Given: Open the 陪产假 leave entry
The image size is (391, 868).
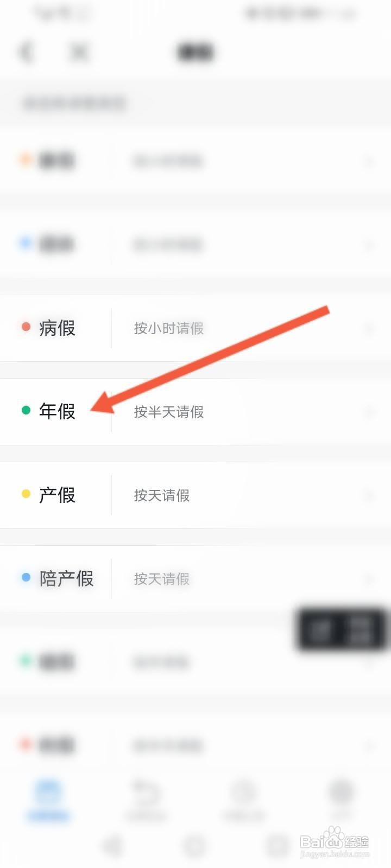Looking at the screenshot, I should point(66,578).
